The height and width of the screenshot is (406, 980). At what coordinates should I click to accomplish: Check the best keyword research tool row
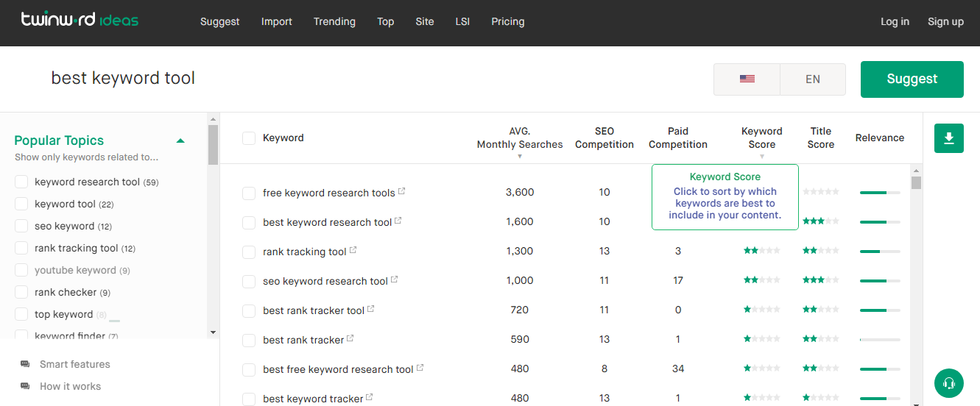(249, 222)
